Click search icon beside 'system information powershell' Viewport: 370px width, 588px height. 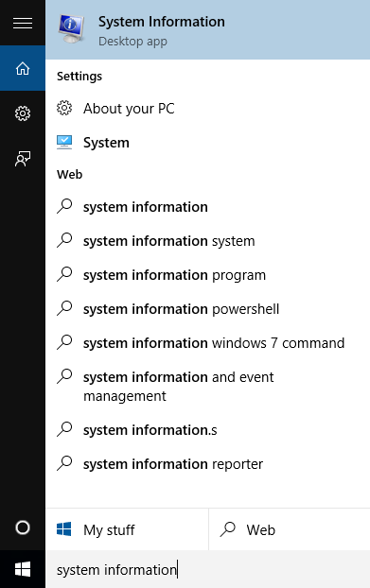pyautogui.click(x=64, y=308)
